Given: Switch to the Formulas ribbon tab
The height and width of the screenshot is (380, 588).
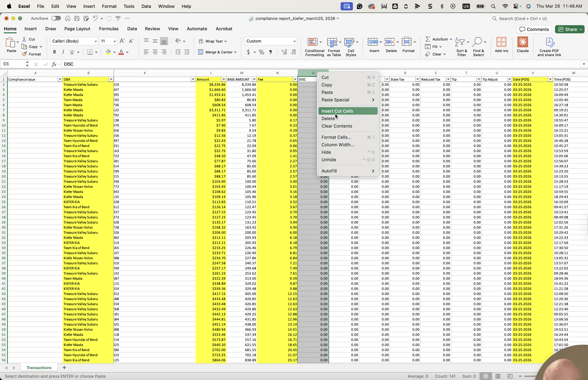Looking at the screenshot, I should (109, 29).
